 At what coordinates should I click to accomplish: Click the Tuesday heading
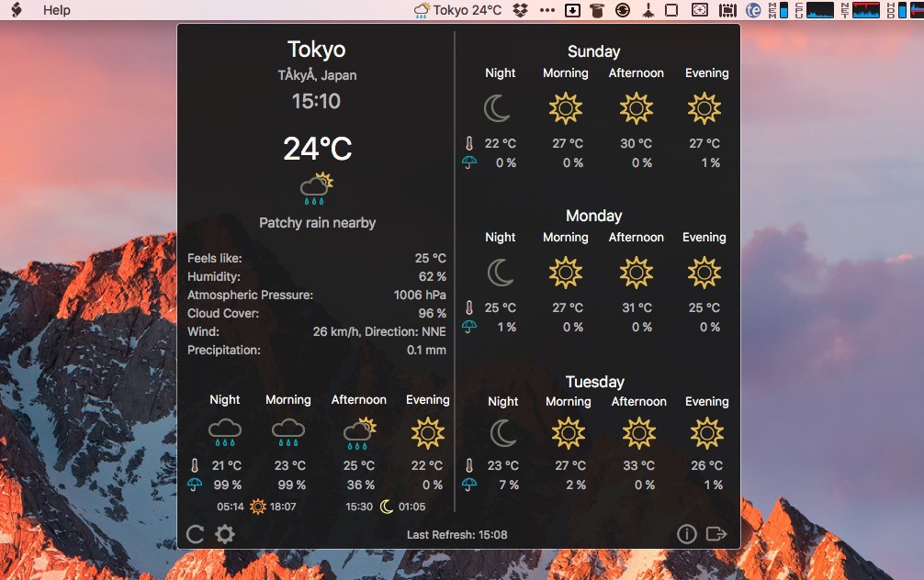594,382
